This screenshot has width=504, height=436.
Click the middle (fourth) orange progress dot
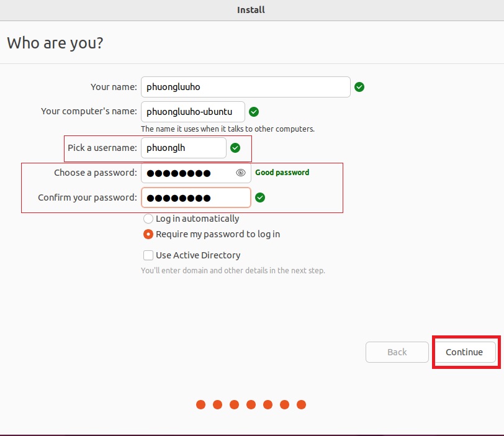point(251,405)
